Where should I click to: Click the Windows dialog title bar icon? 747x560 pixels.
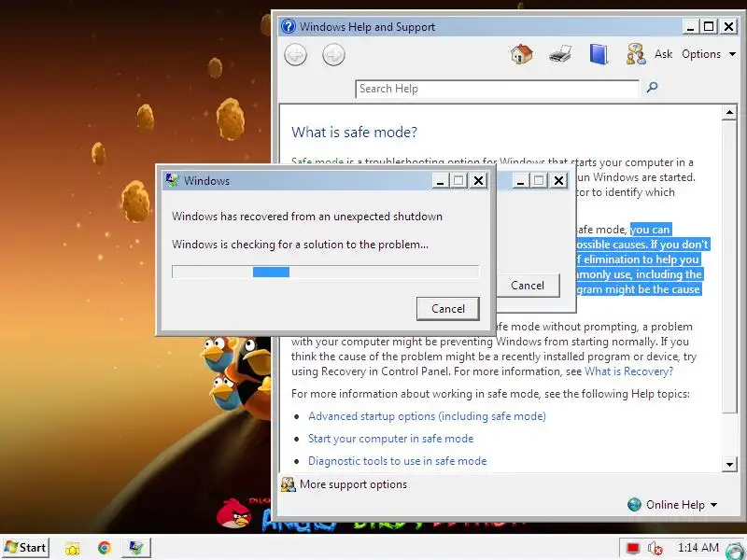click(x=172, y=180)
